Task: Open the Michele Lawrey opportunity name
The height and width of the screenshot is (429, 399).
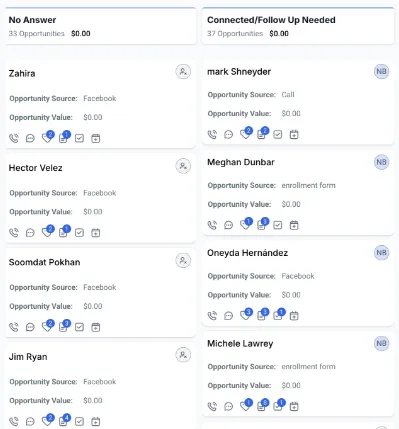Action: (240, 344)
